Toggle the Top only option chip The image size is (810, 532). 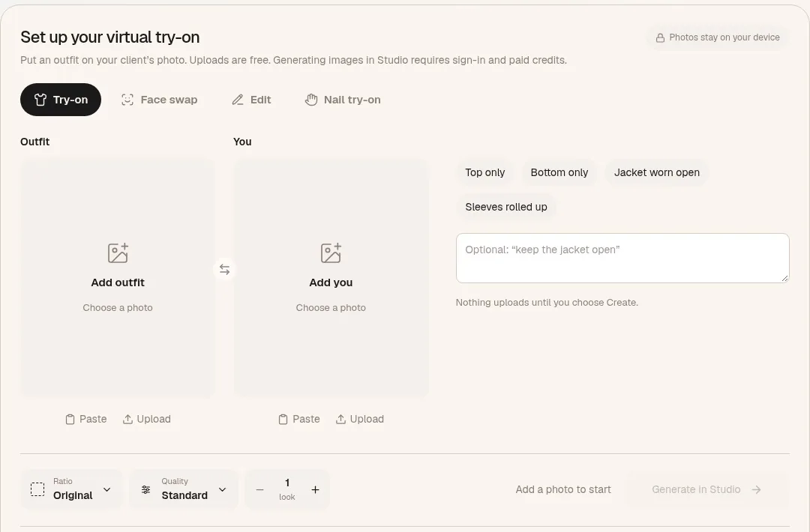point(485,172)
